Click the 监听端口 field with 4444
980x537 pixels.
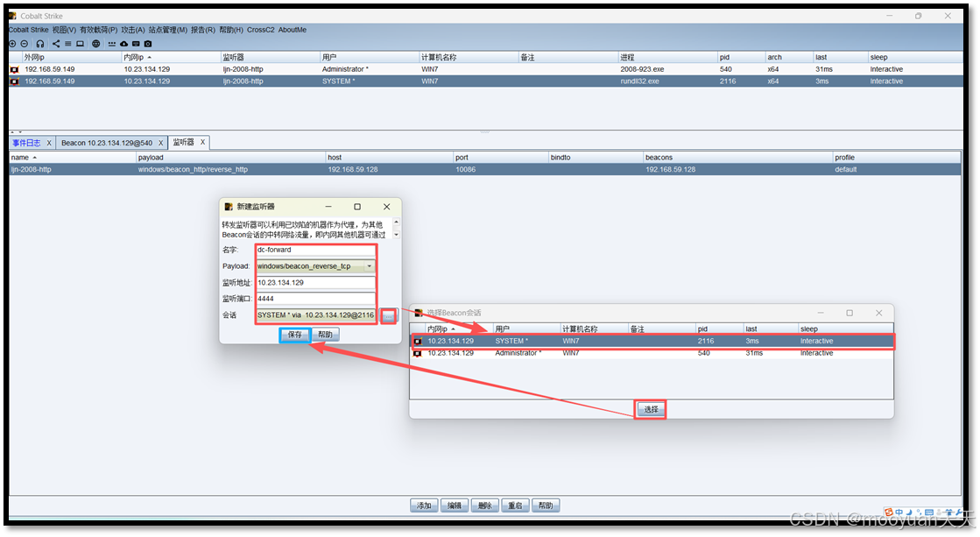315,299
